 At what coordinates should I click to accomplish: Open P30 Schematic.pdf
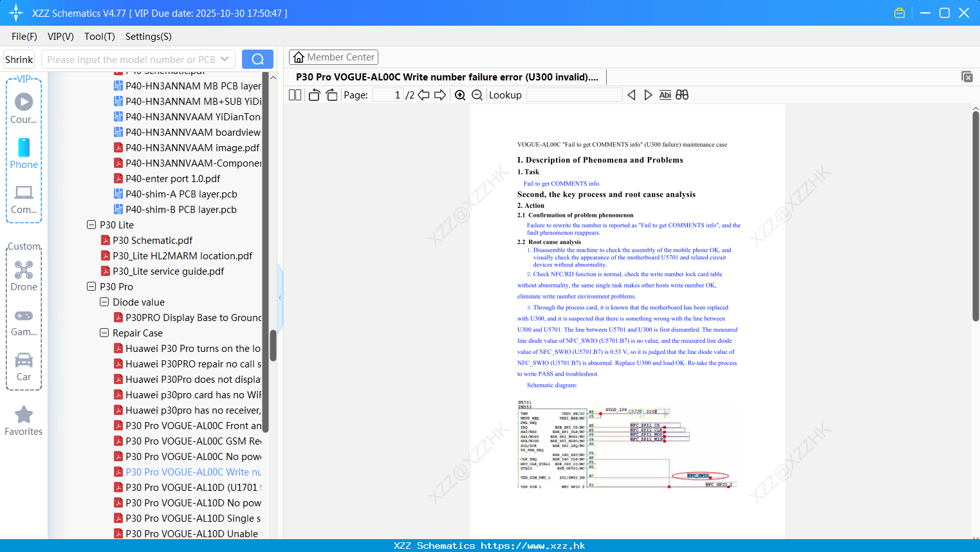click(147, 240)
